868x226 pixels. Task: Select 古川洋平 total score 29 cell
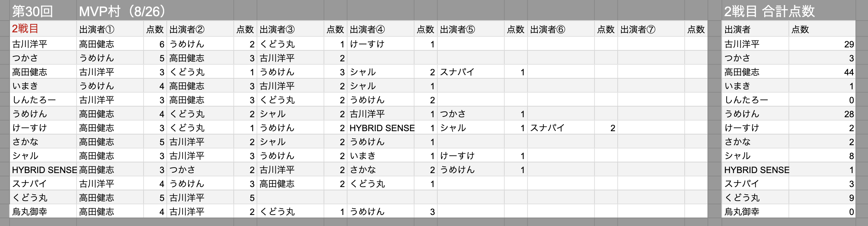[x=822, y=44]
